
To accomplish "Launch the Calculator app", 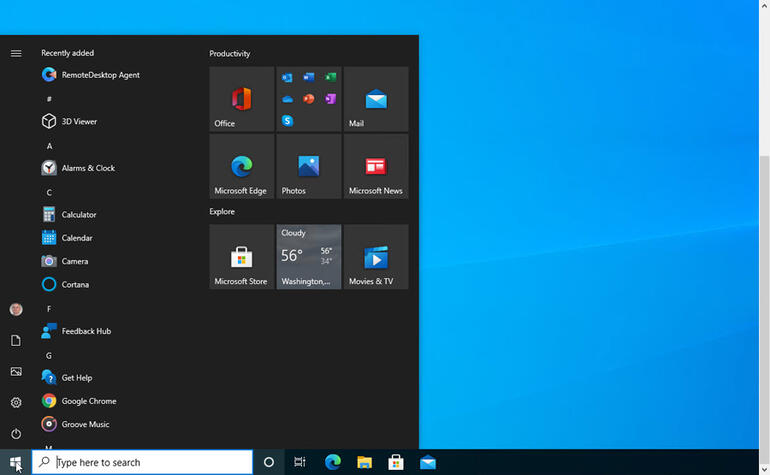I will point(69,215).
